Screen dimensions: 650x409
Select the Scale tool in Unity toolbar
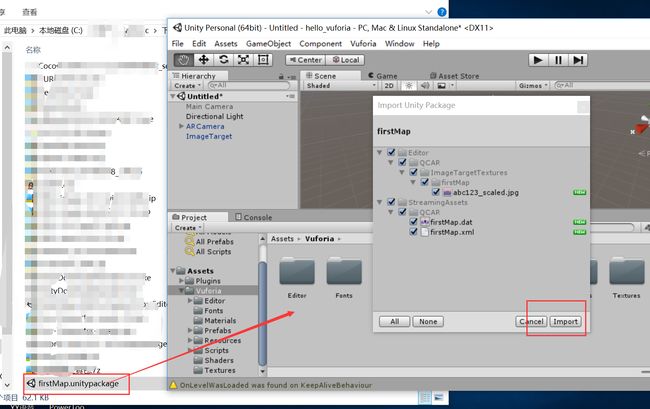coord(243,60)
